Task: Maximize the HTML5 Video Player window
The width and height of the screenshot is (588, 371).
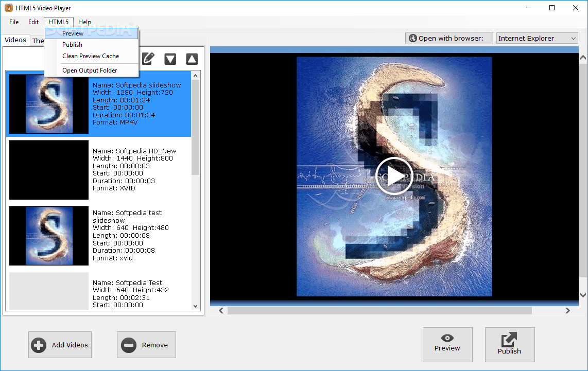Action: pyautogui.click(x=552, y=8)
